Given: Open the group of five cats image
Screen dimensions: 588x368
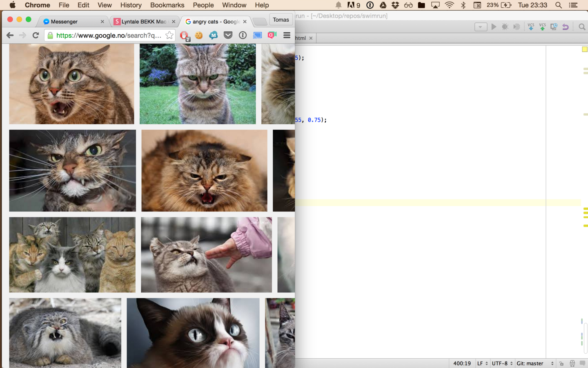Looking at the screenshot, I should [x=72, y=255].
